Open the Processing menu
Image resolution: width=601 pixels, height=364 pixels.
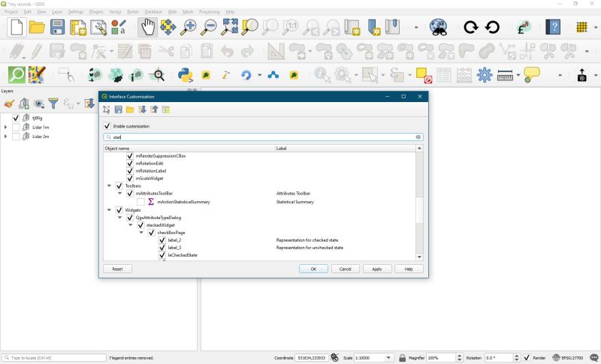tap(209, 12)
